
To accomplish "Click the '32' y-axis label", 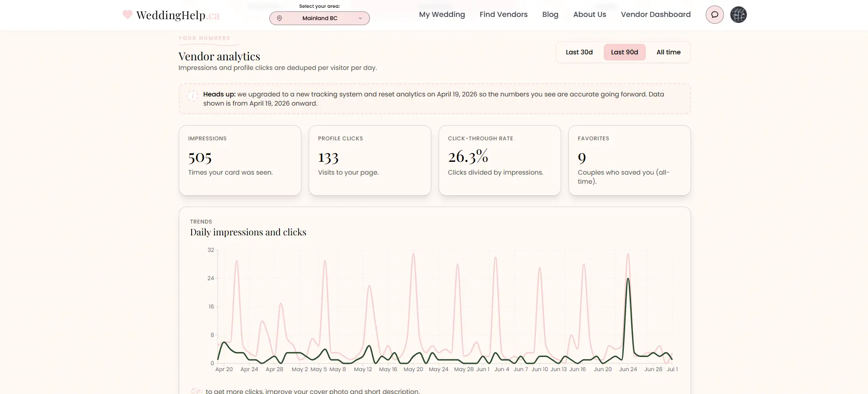I will click(x=211, y=250).
